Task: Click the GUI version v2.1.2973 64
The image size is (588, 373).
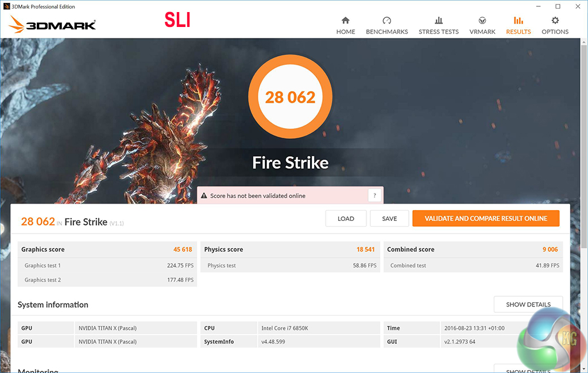Action: click(x=460, y=341)
